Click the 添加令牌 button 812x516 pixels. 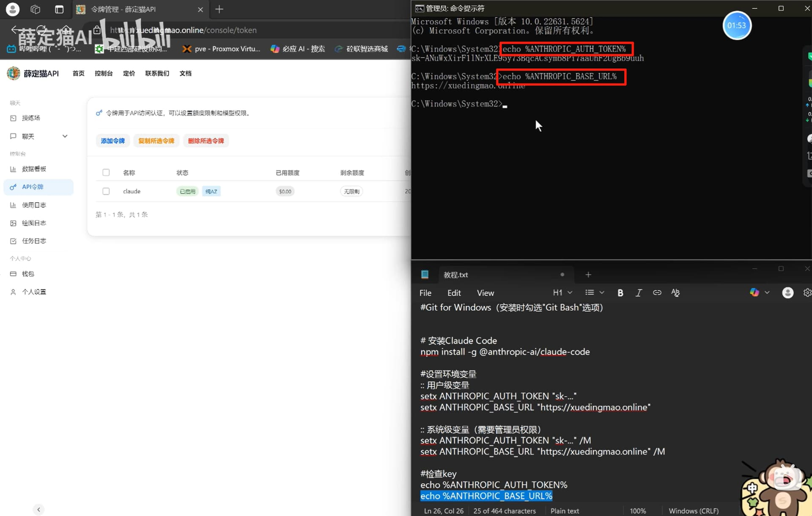coord(113,141)
